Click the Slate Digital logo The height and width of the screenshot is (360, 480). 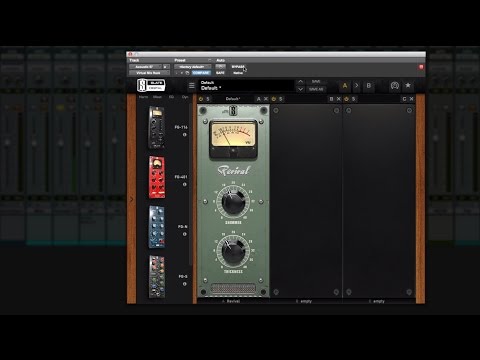click(151, 85)
